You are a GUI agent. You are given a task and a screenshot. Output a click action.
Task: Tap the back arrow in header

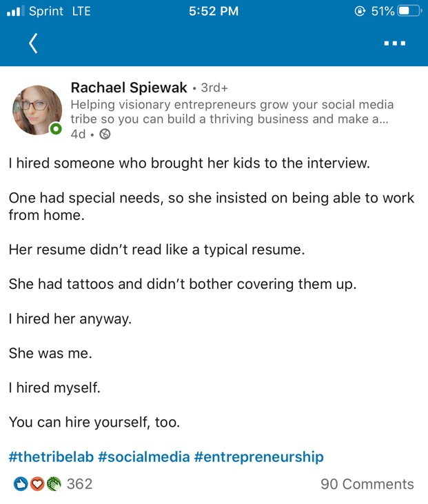pyautogui.click(x=33, y=43)
